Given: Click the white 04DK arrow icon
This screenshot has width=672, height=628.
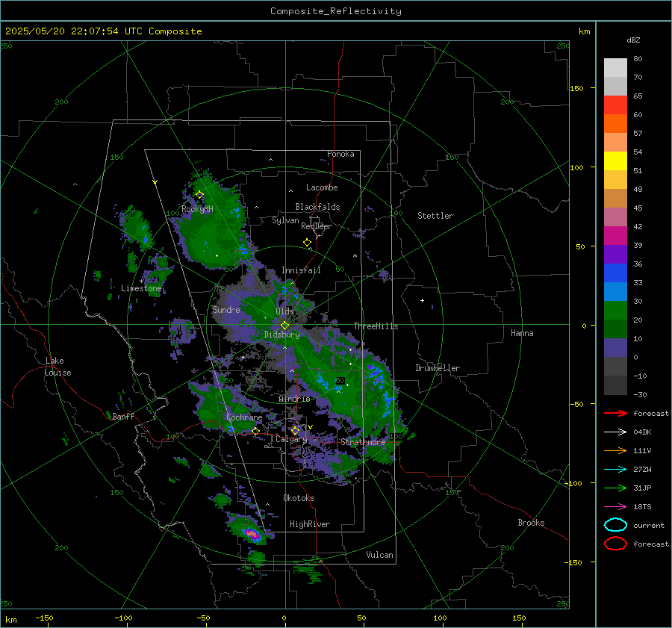Looking at the screenshot, I should pos(615,432).
